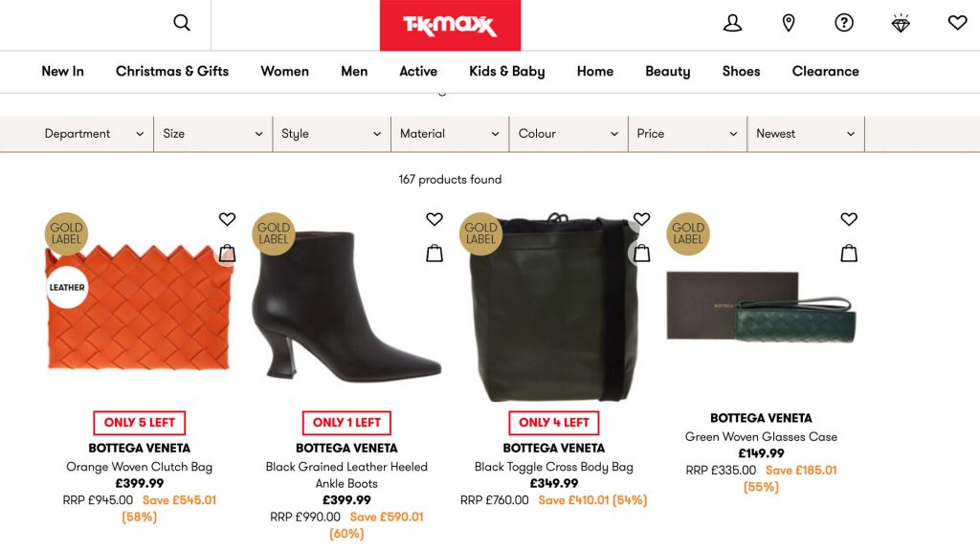Viewport: 980px width, 551px height.
Task: Open the Clearance menu item
Action: 825,71
